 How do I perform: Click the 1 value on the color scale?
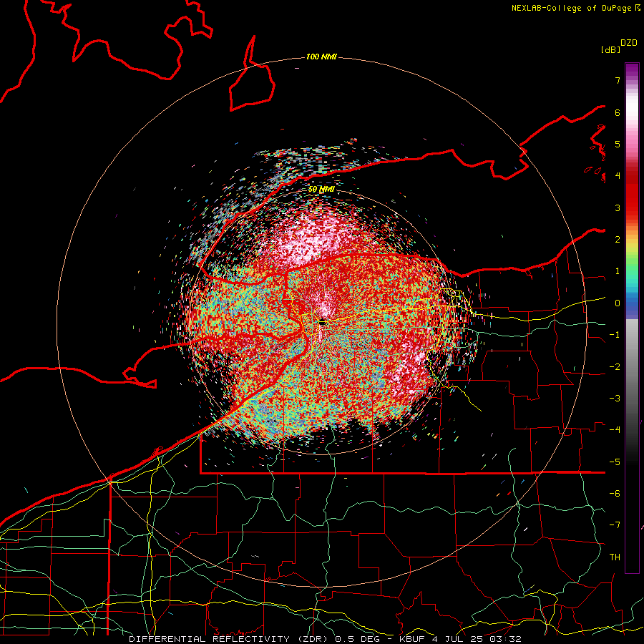pyautogui.click(x=618, y=271)
